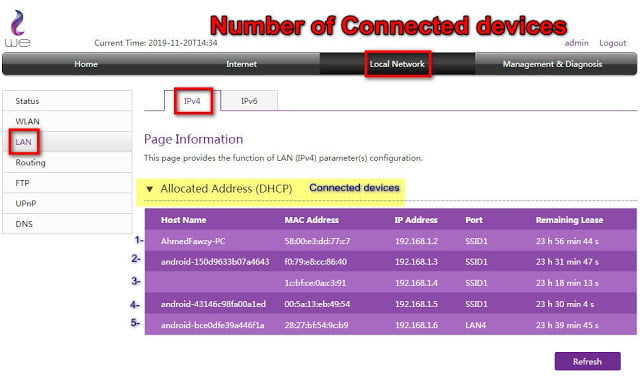
Task: Click the admin user link
Action: 576,43
